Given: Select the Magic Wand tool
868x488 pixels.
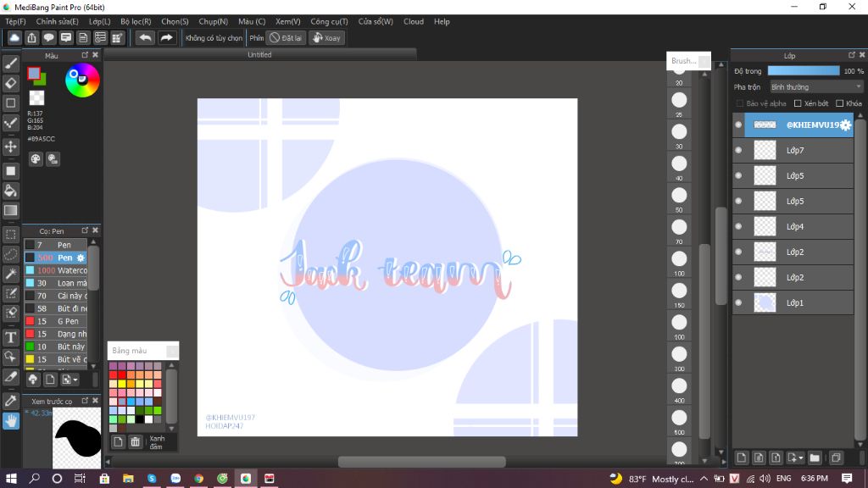Looking at the screenshot, I should pyautogui.click(x=10, y=274).
